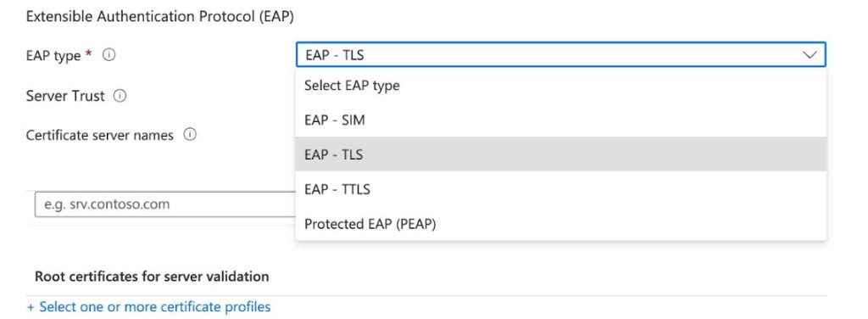This screenshot has width=868, height=319.
Task: Click the plus sign before certificate profiles link
Action: point(31,307)
